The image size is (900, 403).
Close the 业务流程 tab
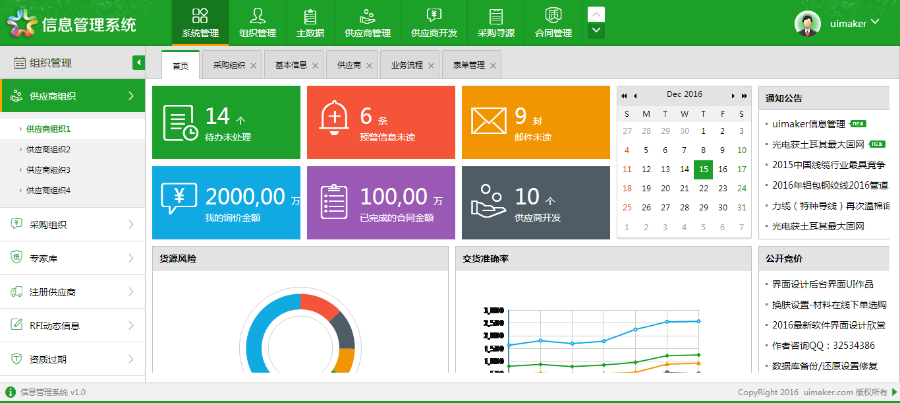(x=431, y=65)
